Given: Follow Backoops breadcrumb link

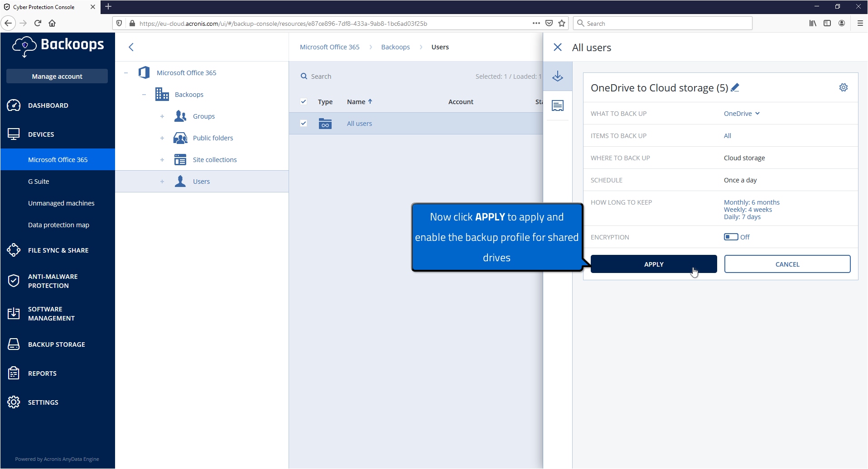Looking at the screenshot, I should click(395, 47).
